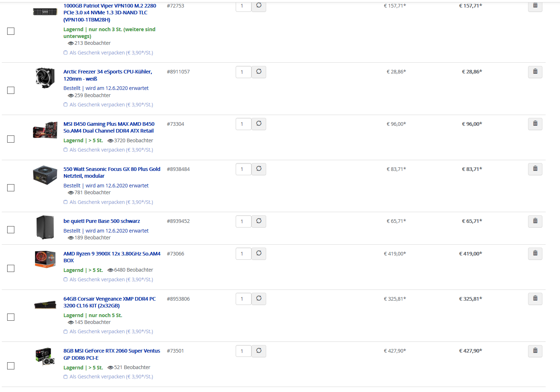Remove Arctic Freezer 34 cooler via trash icon

pyautogui.click(x=535, y=72)
